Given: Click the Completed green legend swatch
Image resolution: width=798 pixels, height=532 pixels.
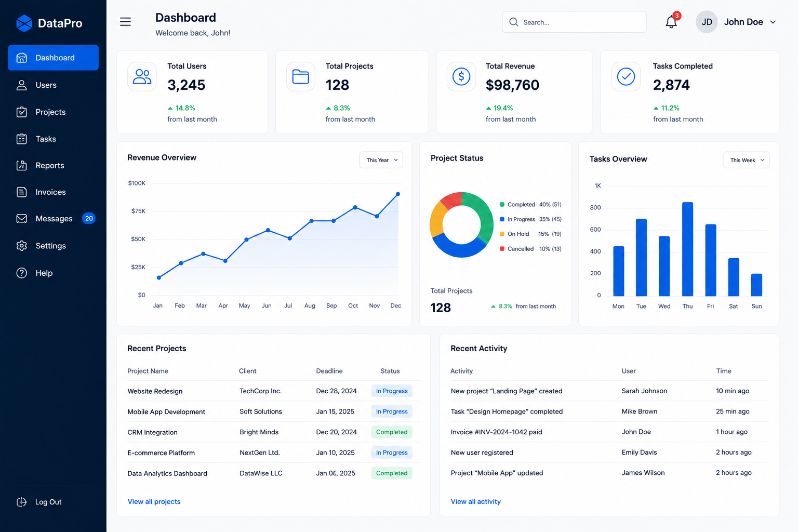Looking at the screenshot, I should [x=502, y=205].
